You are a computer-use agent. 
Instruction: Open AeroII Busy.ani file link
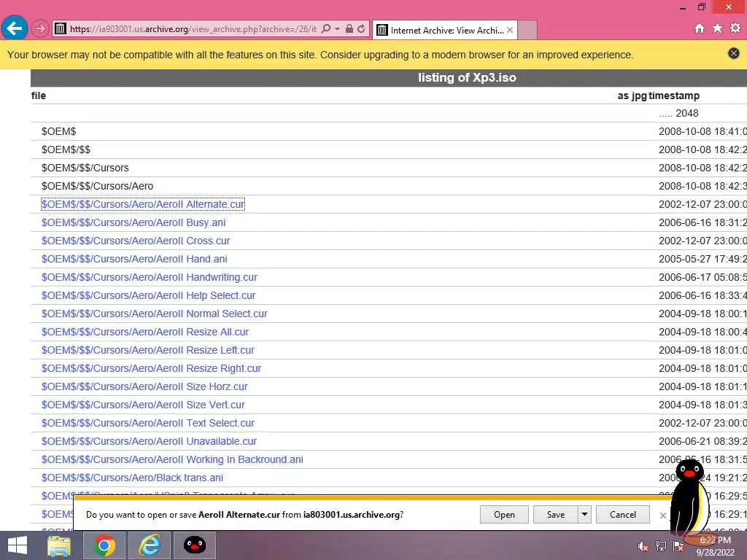click(133, 222)
